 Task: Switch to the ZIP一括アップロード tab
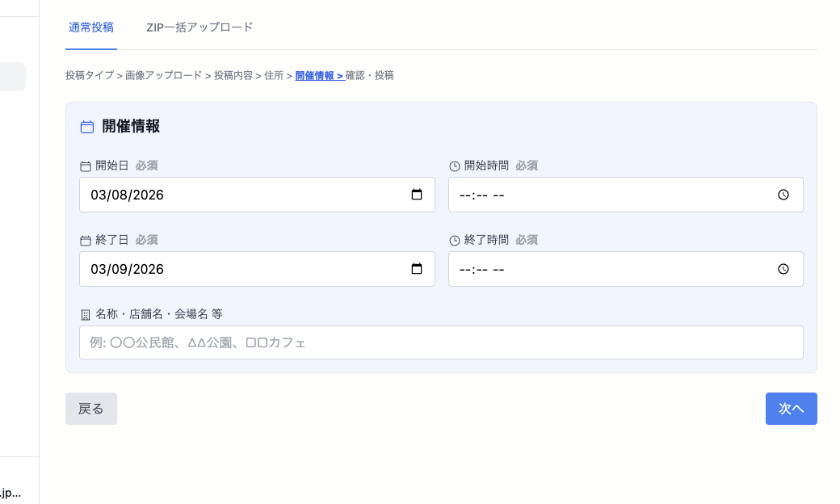(x=199, y=27)
